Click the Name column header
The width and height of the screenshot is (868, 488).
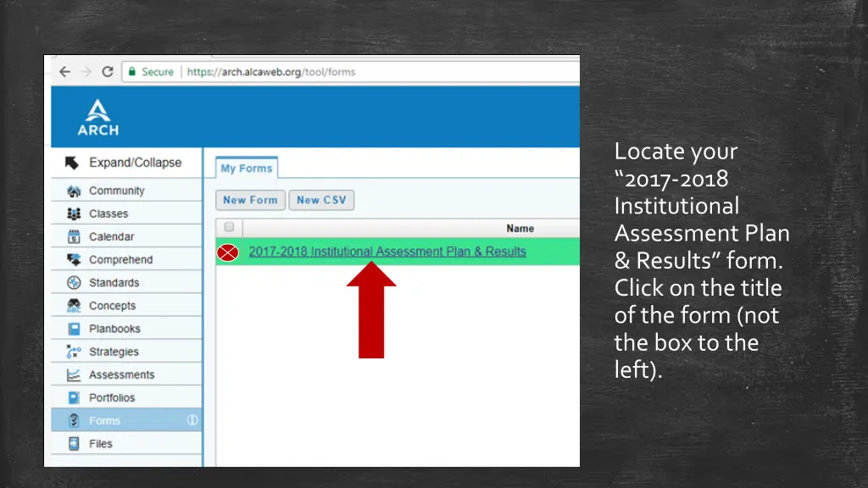click(520, 229)
